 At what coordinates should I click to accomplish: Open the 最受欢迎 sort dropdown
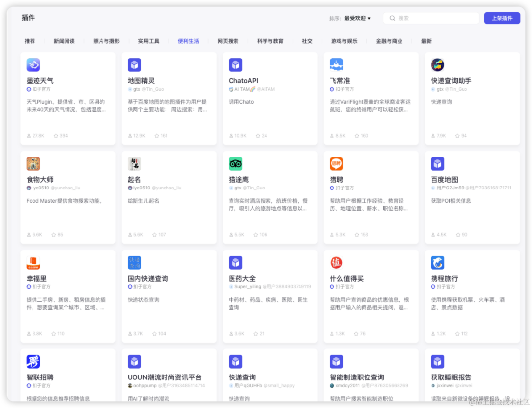357,18
